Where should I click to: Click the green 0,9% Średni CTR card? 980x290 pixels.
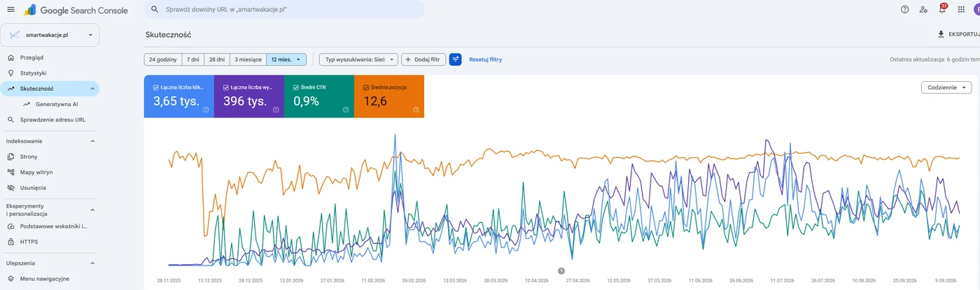coord(319,96)
